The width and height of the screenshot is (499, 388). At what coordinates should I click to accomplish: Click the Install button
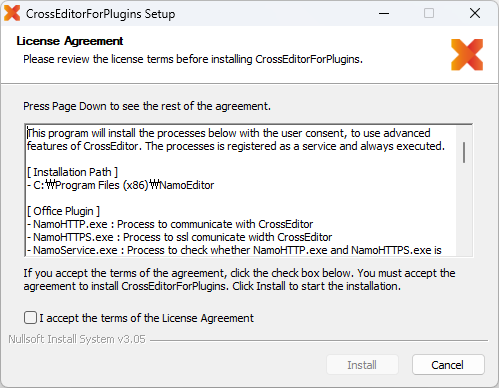pos(362,365)
